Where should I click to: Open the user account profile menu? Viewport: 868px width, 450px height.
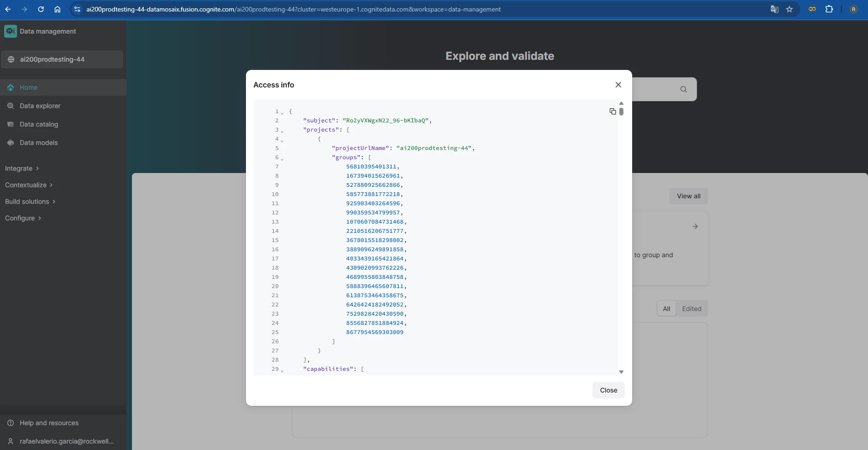[66, 441]
